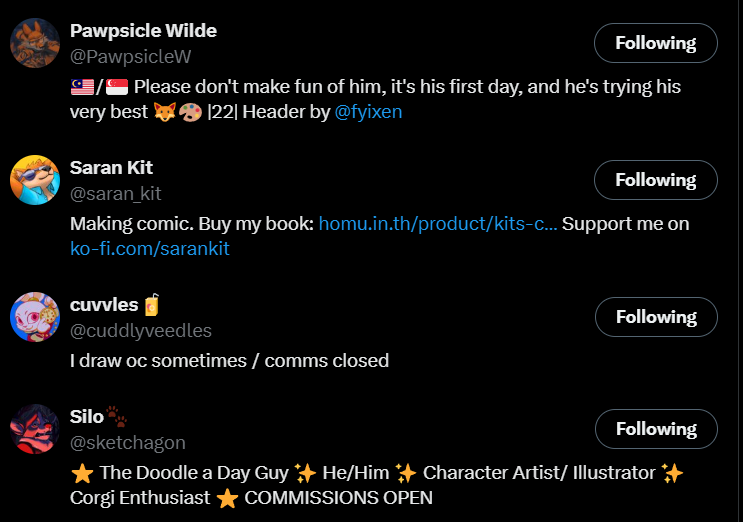
Task: Visit the ko-fi.com/sarankit link
Action: [150, 248]
